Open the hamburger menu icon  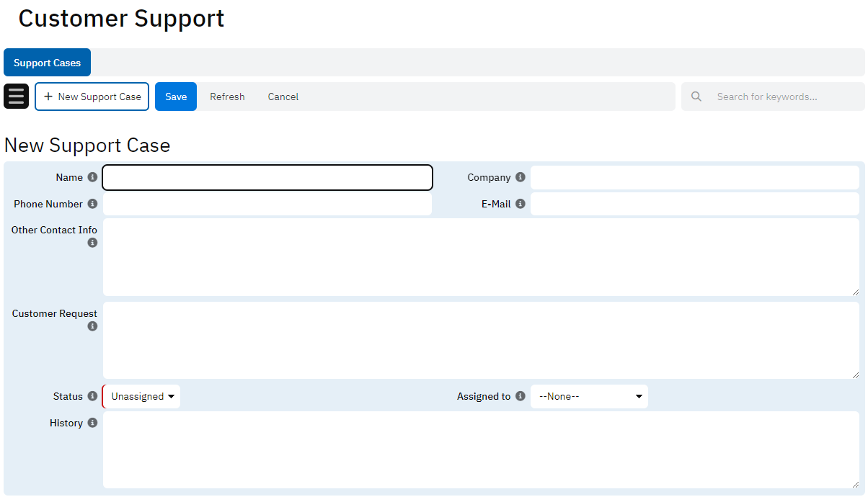(x=16, y=97)
